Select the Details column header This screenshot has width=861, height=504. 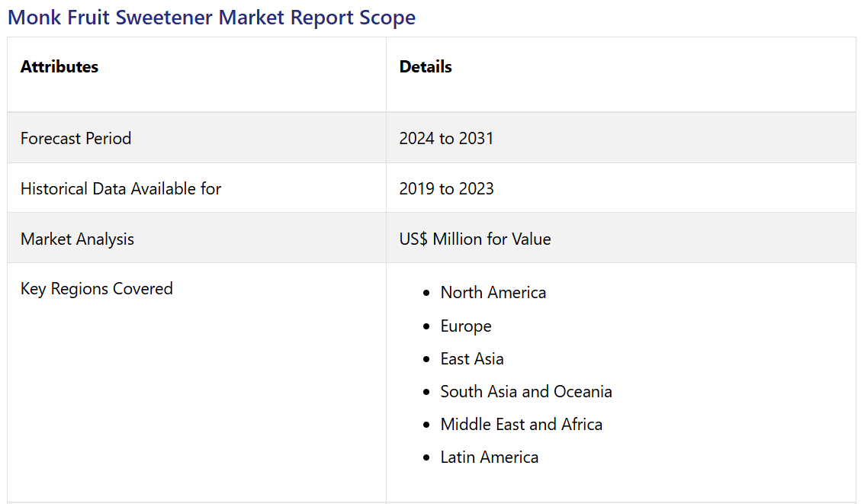pos(426,67)
